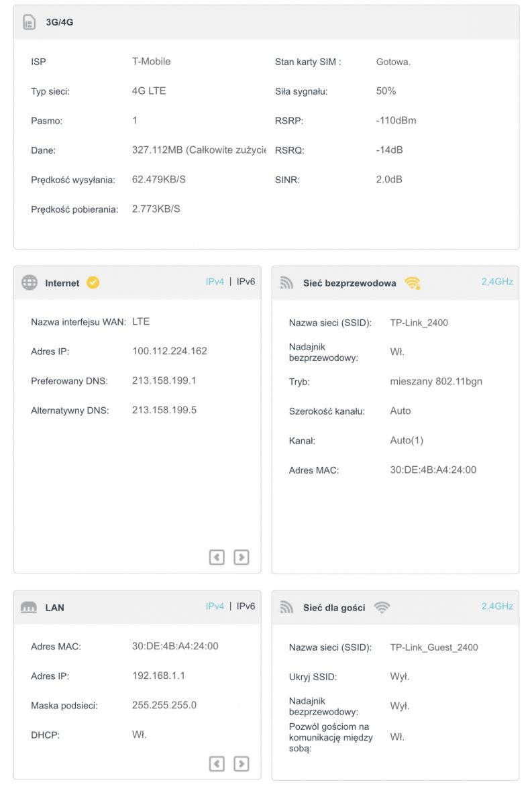The image size is (532, 805).
Task: Select IPv4 tab in LAN panel
Action: [x=215, y=606]
